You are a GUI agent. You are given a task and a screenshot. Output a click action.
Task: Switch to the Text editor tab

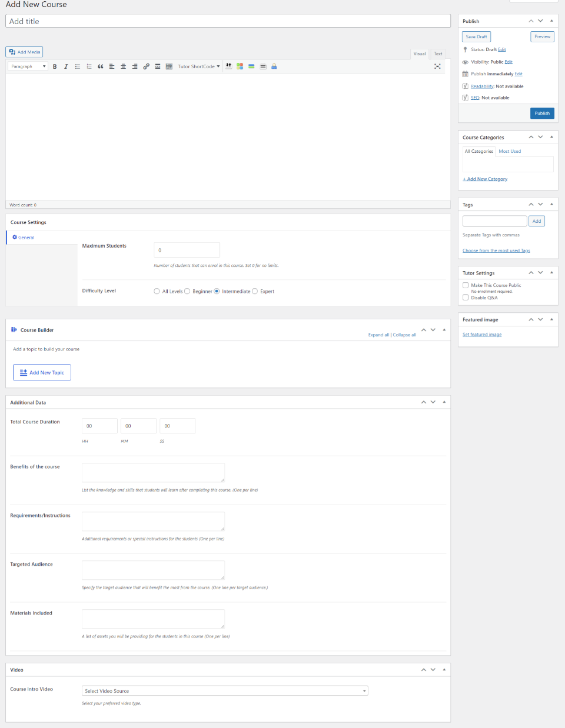[x=438, y=54]
